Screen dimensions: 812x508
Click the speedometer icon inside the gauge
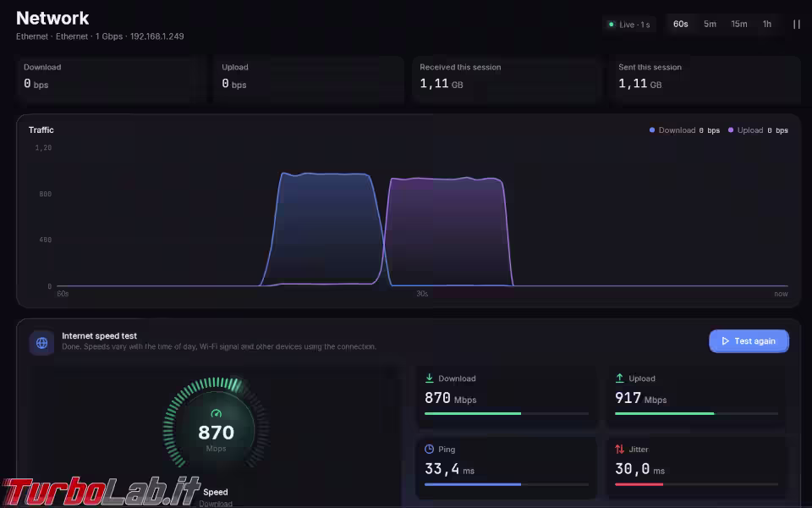pyautogui.click(x=216, y=413)
